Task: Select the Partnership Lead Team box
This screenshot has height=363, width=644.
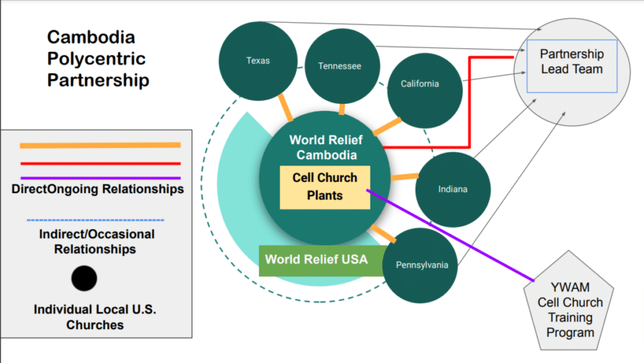Action: [572, 62]
